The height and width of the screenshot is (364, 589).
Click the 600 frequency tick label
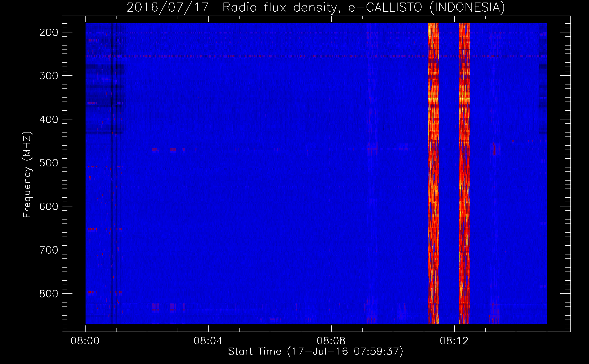click(49, 206)
